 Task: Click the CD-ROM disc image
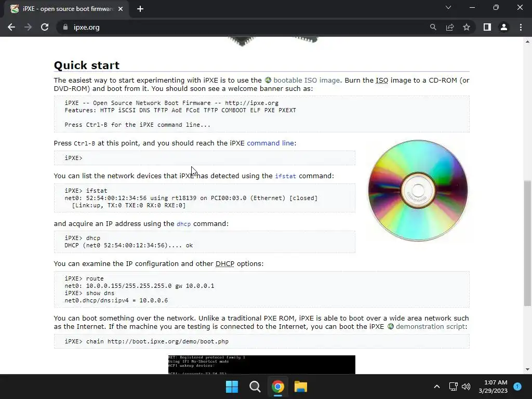coord(418,190)
